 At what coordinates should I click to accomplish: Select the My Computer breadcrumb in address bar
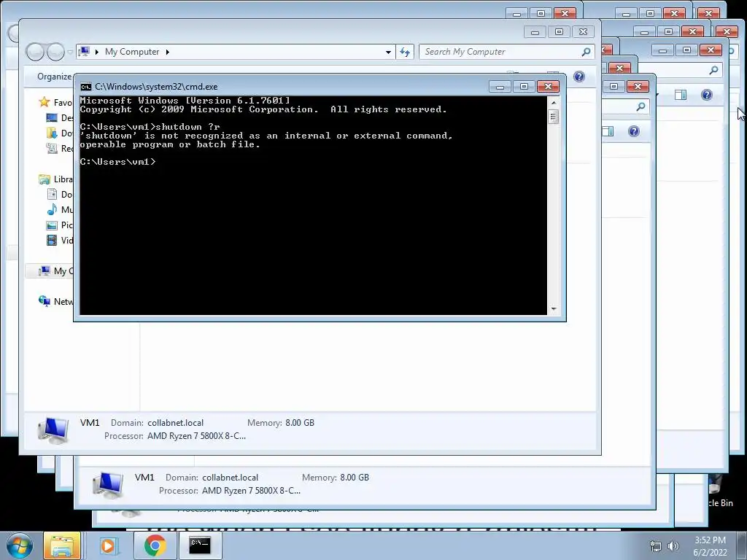point(132,52)
